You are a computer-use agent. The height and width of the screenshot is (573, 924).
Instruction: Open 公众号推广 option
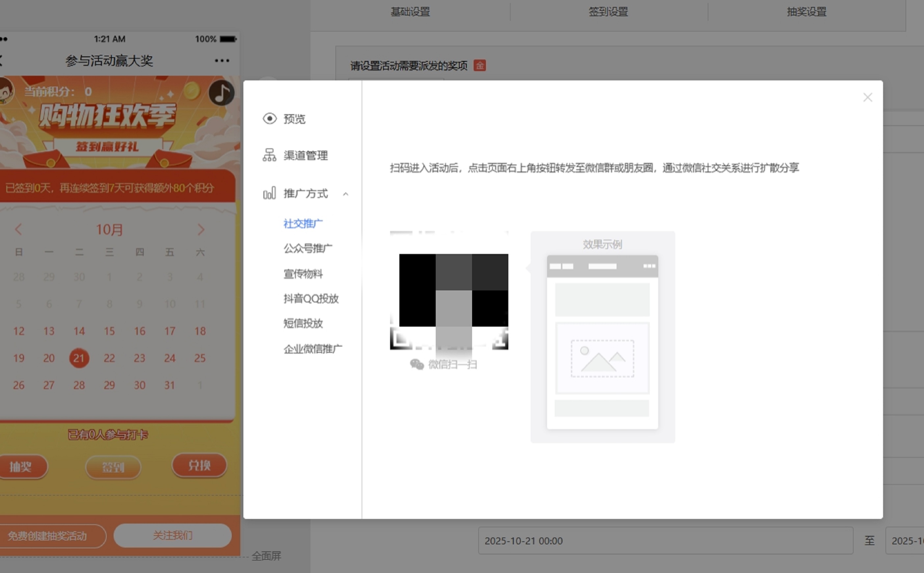[308, 249]
